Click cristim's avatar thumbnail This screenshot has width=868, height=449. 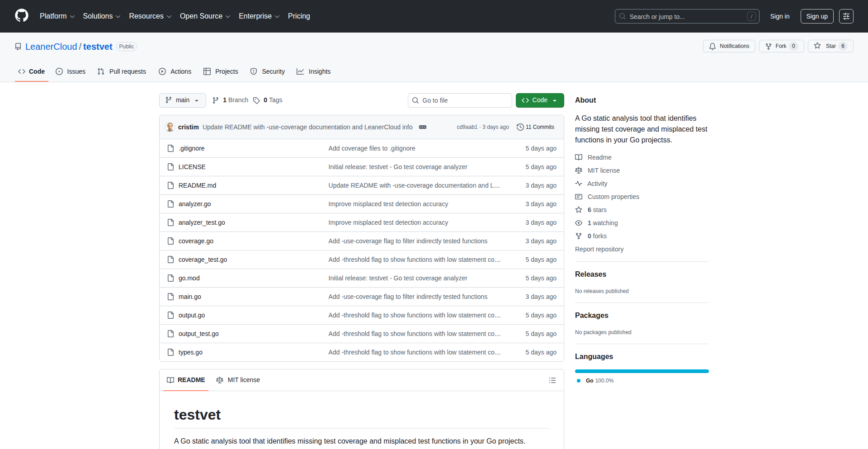coord(170,127)
